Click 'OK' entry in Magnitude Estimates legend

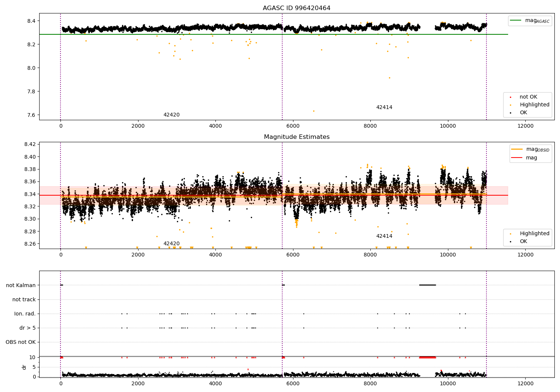click(523, 242)
